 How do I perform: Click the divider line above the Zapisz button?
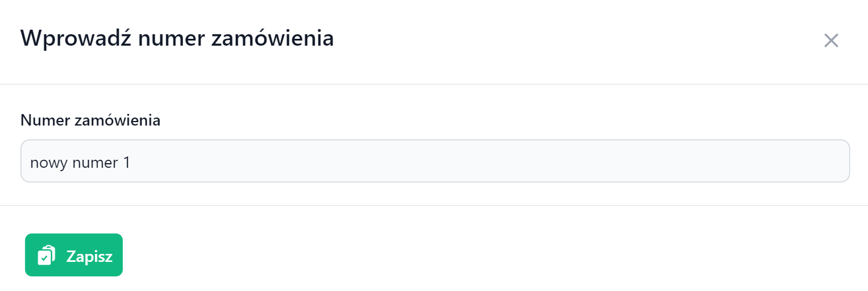click(x=434, y=205)
